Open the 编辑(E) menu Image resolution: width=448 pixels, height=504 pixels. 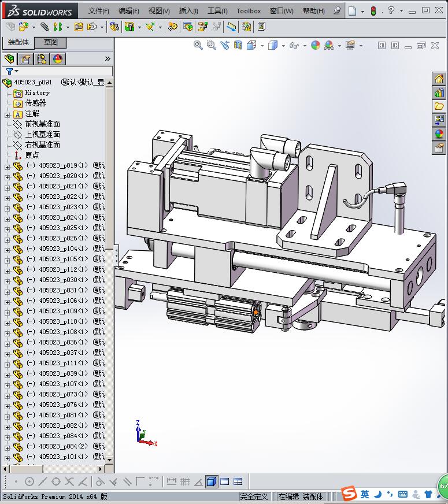coord(128,11)
